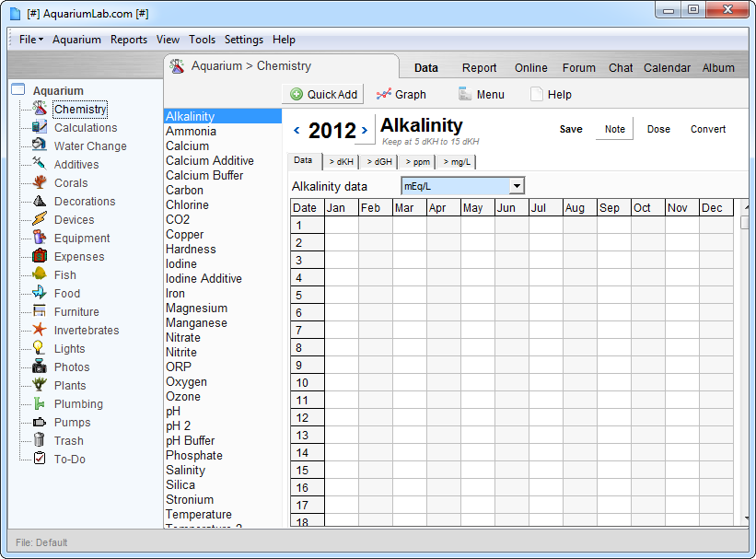Click the Graph chart icon
This screenshot has height=559, width=756.
384,94
